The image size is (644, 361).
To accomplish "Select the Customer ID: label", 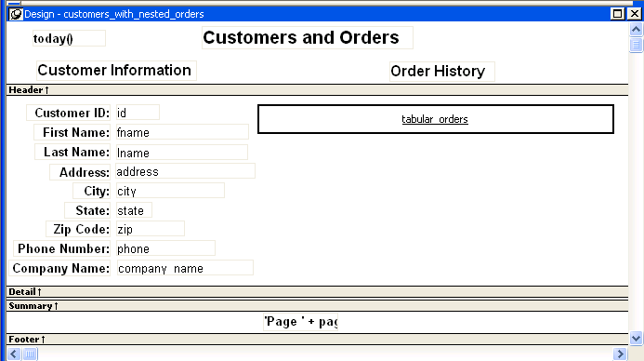I will click(x=69, y=113).
